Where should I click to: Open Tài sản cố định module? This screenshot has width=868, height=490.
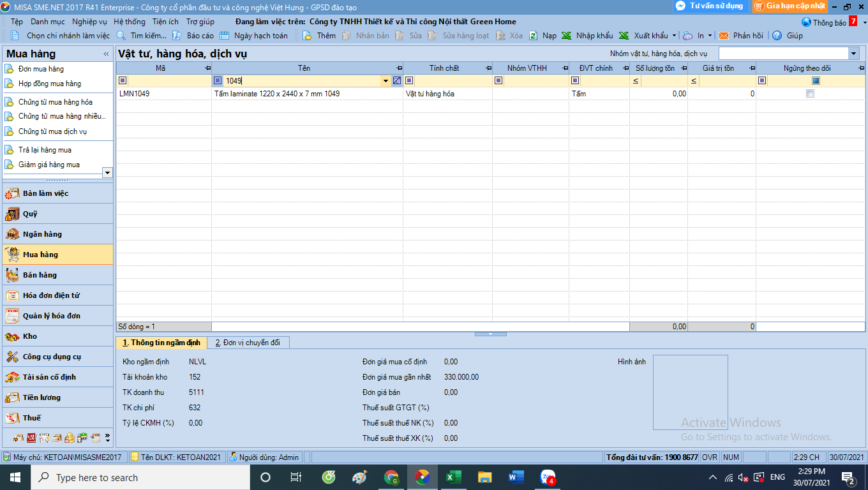click(x=57, y=377)
